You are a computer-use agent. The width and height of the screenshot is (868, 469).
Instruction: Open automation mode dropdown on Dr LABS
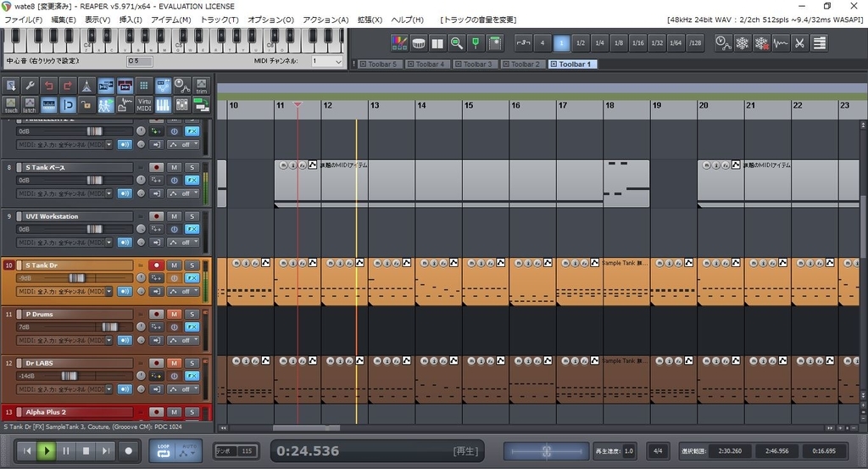coord(183,389)
